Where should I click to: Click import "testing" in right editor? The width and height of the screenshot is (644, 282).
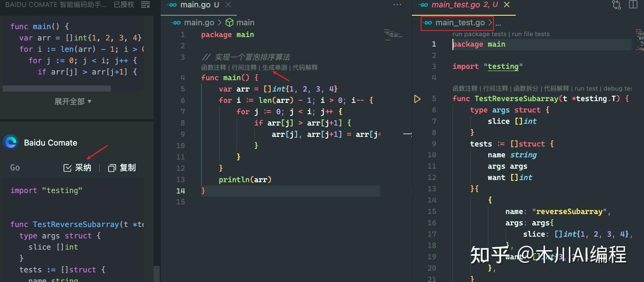[x=487, y=67]
